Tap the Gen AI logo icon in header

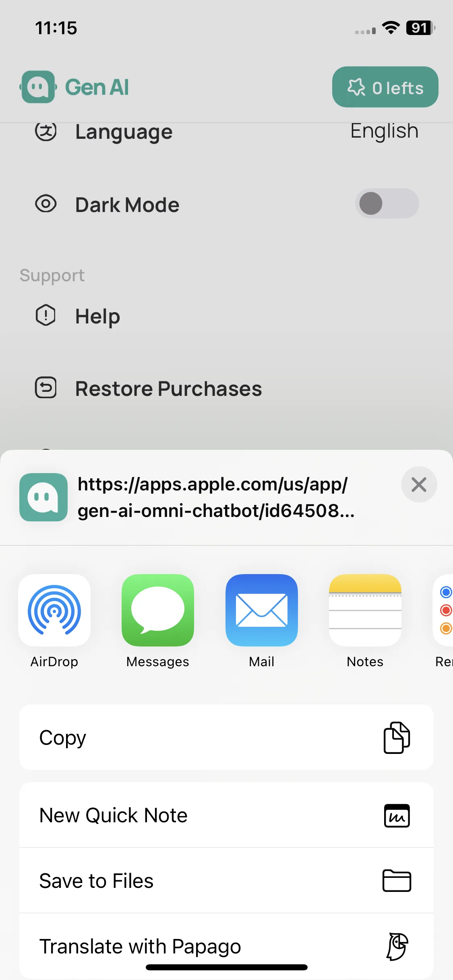point(38,87)
